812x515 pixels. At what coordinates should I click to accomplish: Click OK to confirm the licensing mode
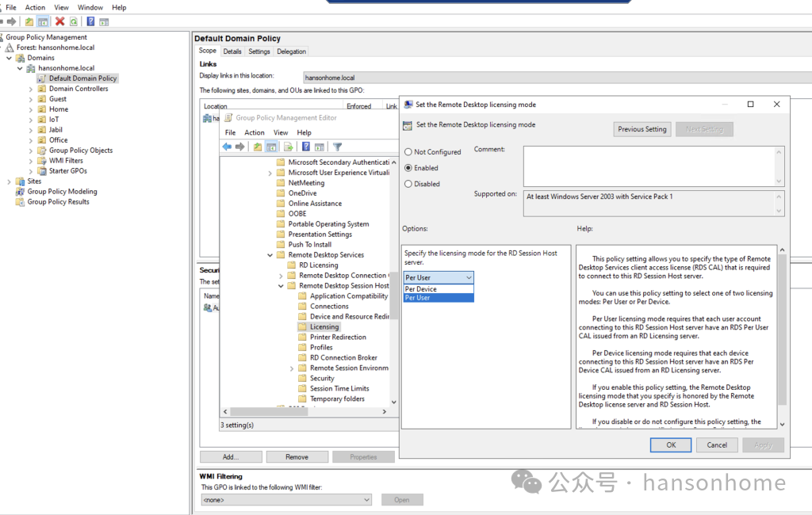(671, 444)
